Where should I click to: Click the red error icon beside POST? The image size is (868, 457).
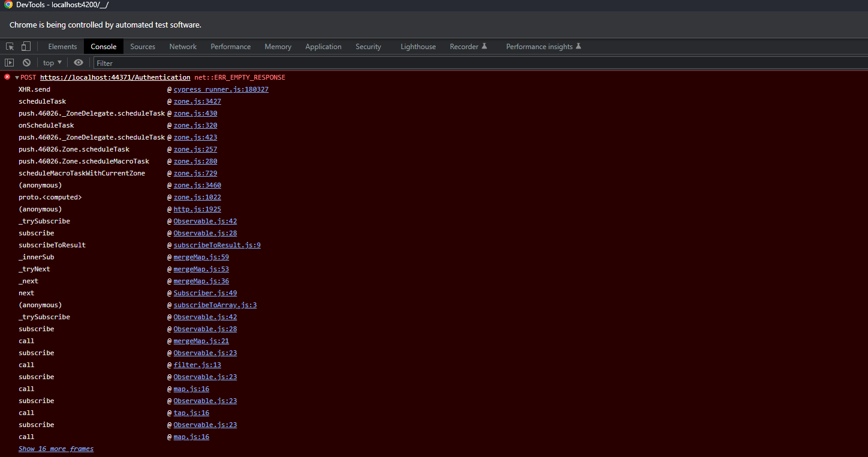click(x=7, y=77)
